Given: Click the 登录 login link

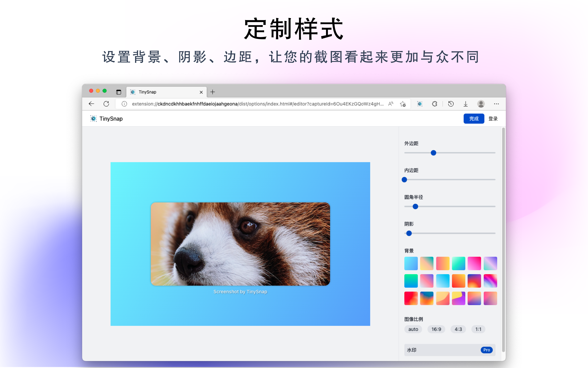Looking at the screenshot, I should pos(493,119).
